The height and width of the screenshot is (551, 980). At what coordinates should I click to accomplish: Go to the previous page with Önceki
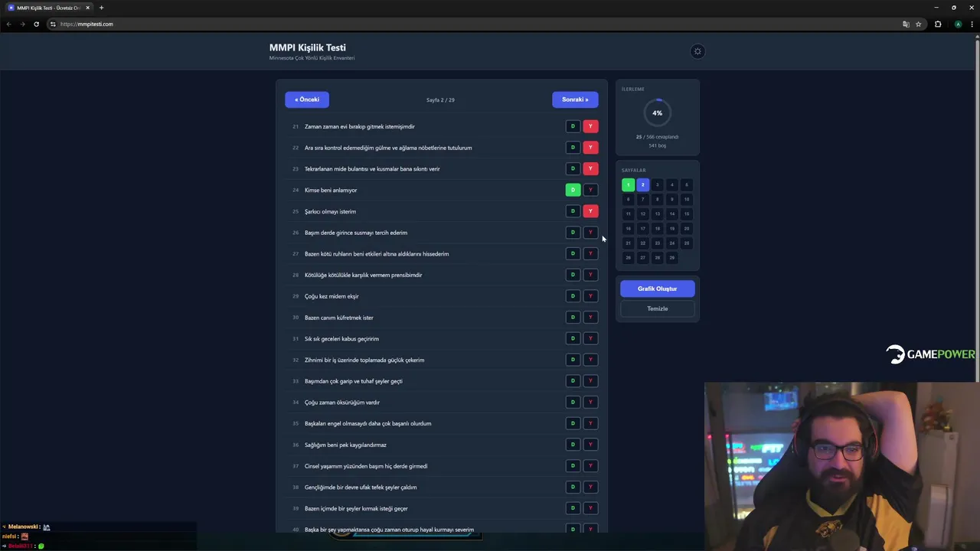(307, 99)
